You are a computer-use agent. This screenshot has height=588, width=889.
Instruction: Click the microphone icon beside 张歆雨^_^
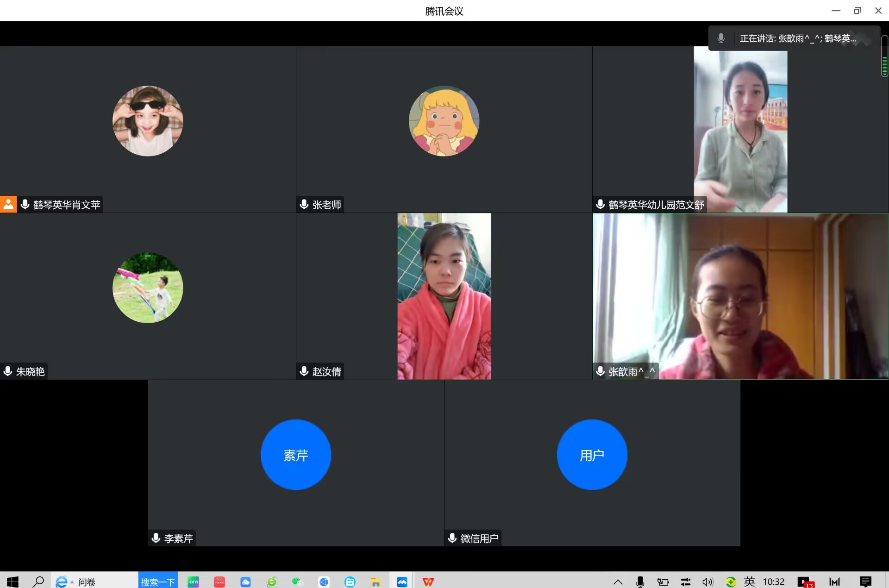pyautogui.click(x=601, y=371)
